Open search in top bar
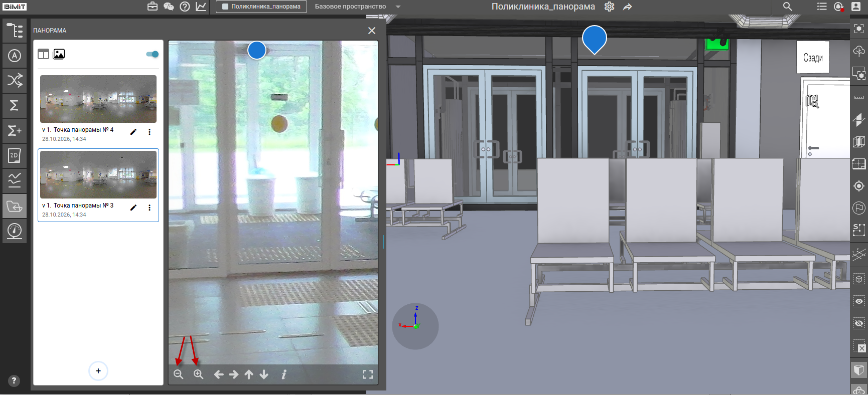 (x=788, y=7)
